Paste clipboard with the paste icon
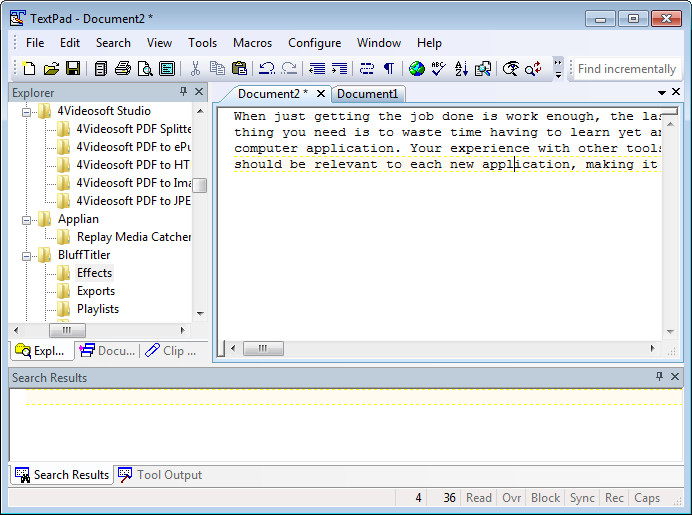 click(239, 68)
